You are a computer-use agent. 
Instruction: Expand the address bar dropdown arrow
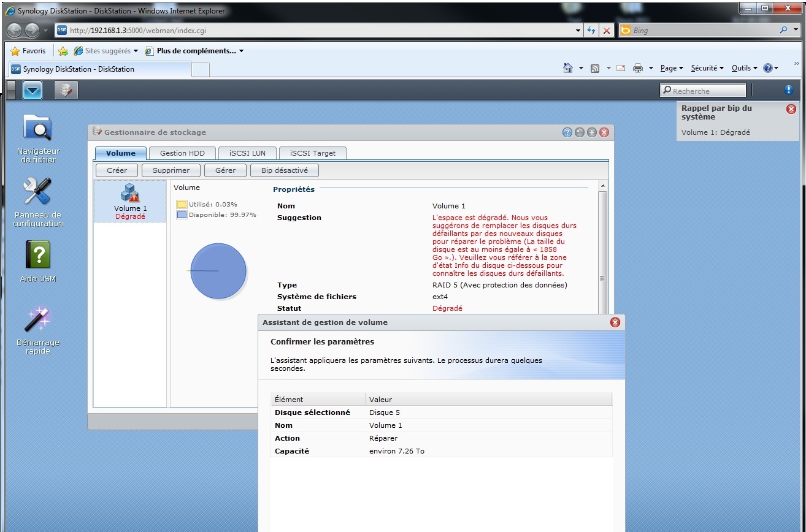(x=578, y=30)
